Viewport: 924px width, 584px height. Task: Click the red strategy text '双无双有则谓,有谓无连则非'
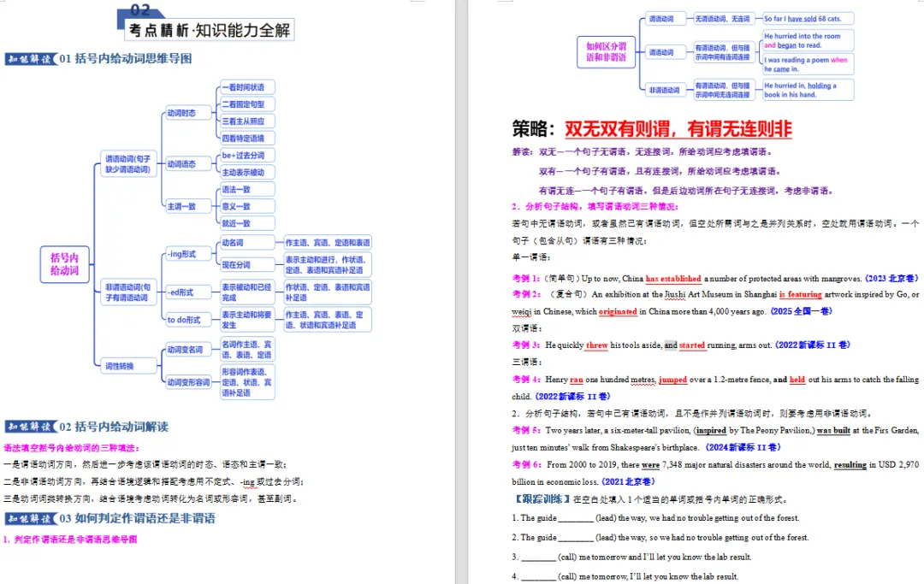(678, 129)
